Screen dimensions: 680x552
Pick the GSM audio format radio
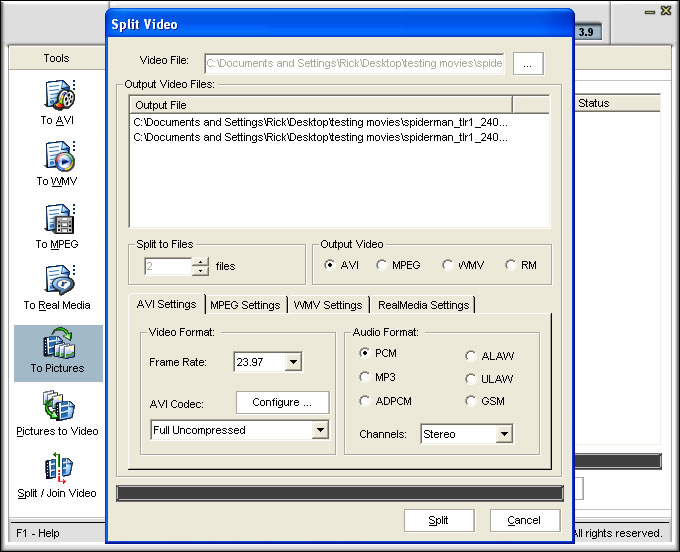[471, 401]
